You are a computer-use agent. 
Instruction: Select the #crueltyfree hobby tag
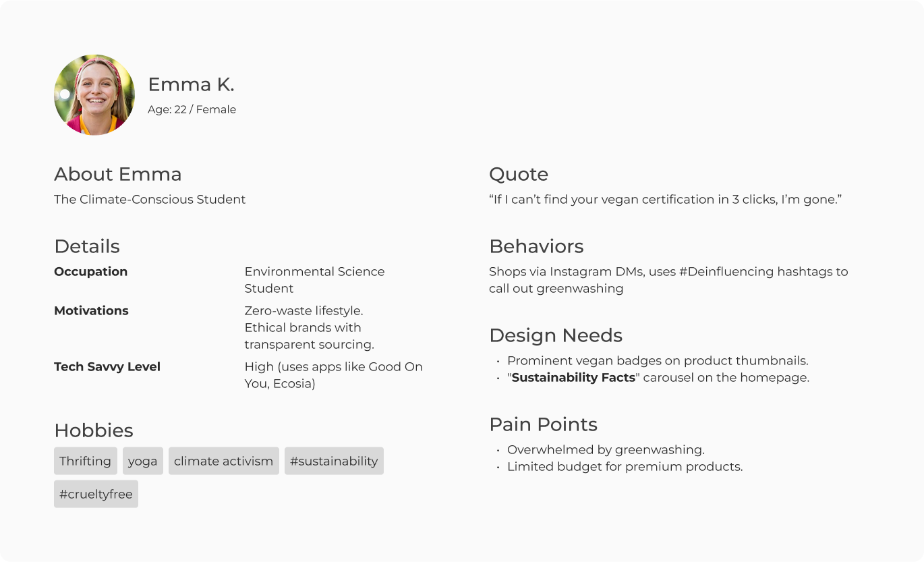tap(96, 494)
